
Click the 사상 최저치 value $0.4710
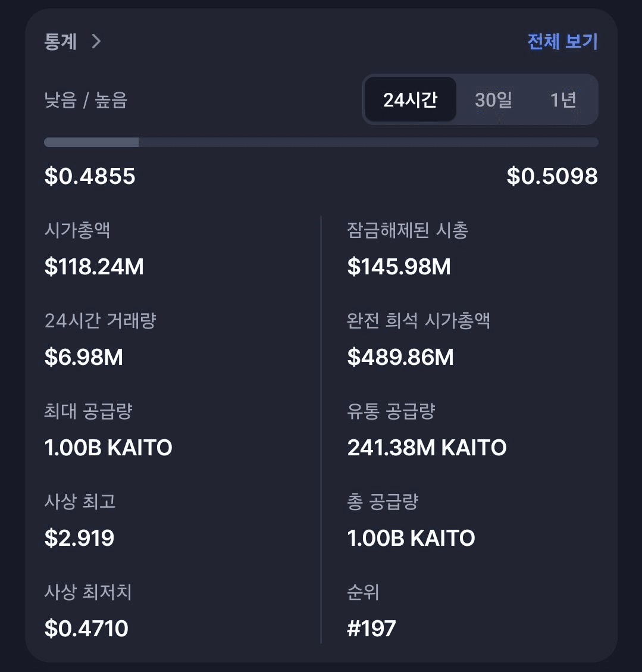86,629
